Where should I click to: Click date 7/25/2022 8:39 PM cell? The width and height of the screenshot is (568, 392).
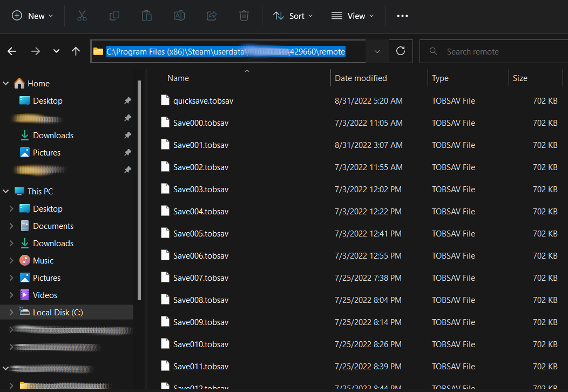[368, 366]
